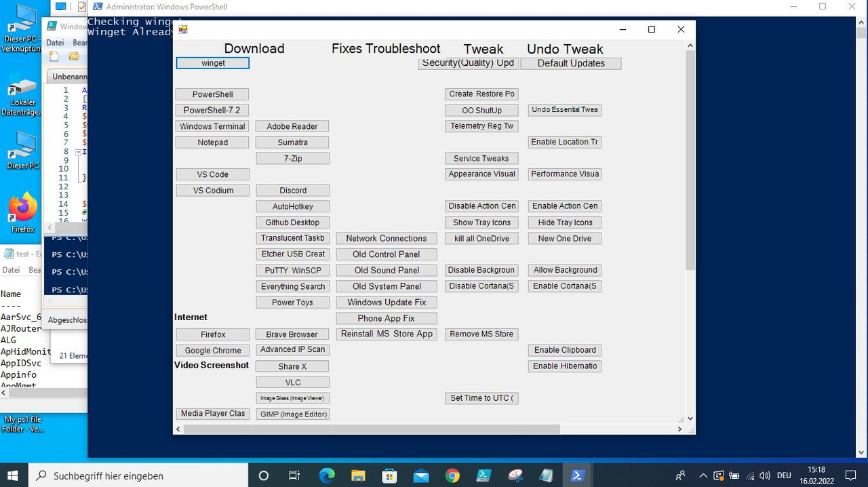The image size is (868, 487).
Task: Click the Service Tweaks button
Action: [481, 158]
